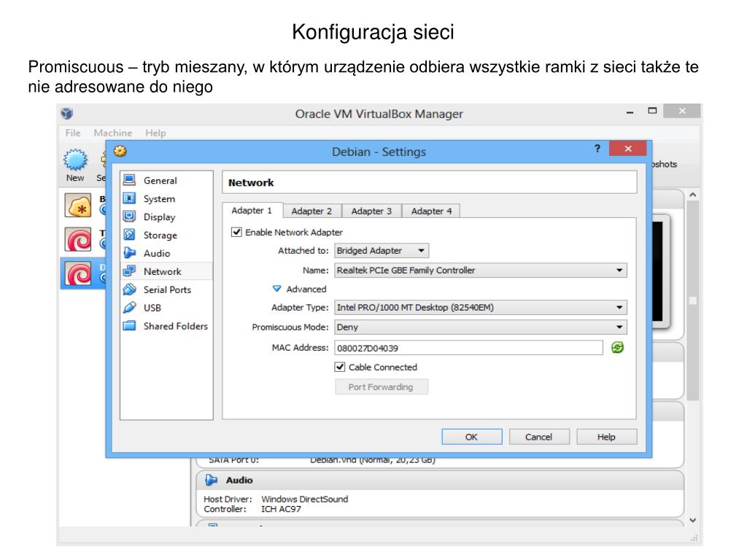Maximize VirtualBox Manager window

coord(652,111)
